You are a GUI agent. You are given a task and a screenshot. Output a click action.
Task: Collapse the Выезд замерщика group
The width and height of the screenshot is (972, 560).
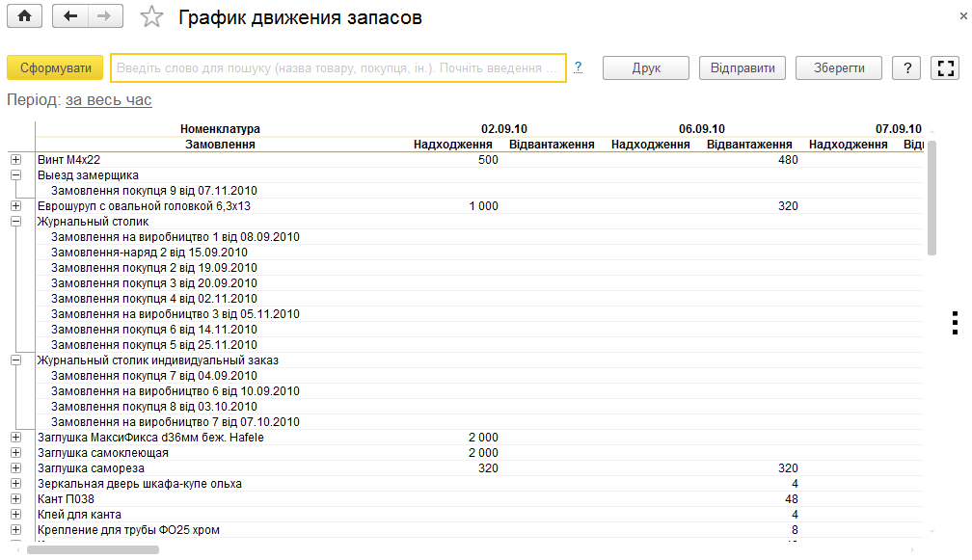click(16, 175)
